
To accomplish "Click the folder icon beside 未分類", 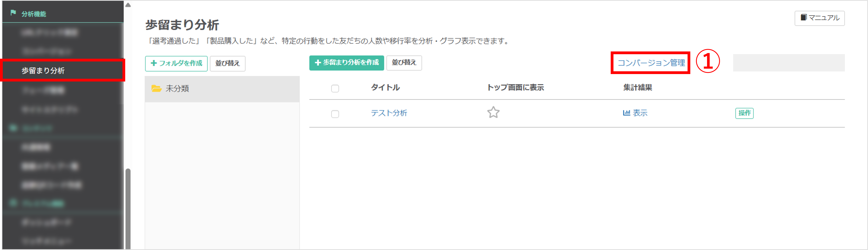I will pos(157,89).
